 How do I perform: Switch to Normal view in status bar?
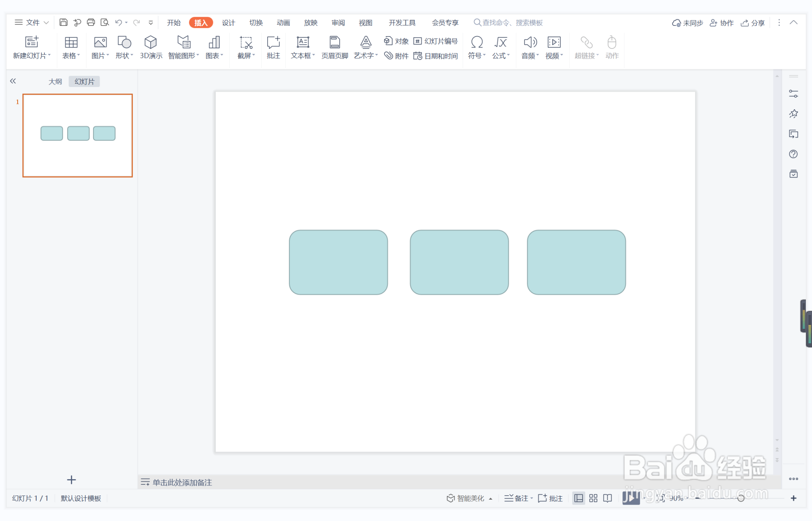pos(579,498)
